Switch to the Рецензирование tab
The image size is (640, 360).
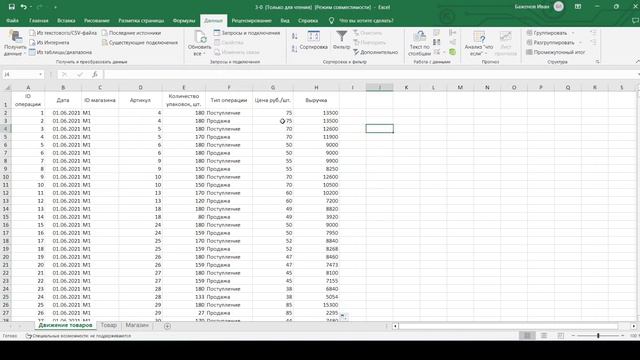point(251,20)
